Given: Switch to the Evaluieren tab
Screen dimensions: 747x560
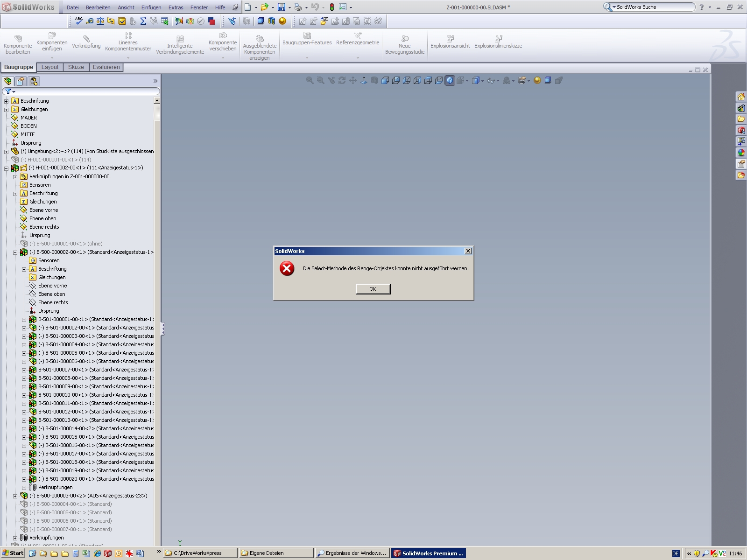Looking at the screenshot, I should tap(106, 67).
